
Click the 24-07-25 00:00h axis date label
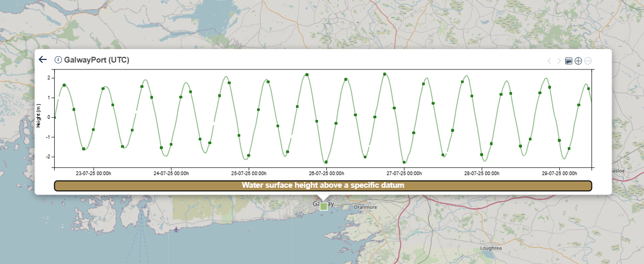click(x=171, y=173)
